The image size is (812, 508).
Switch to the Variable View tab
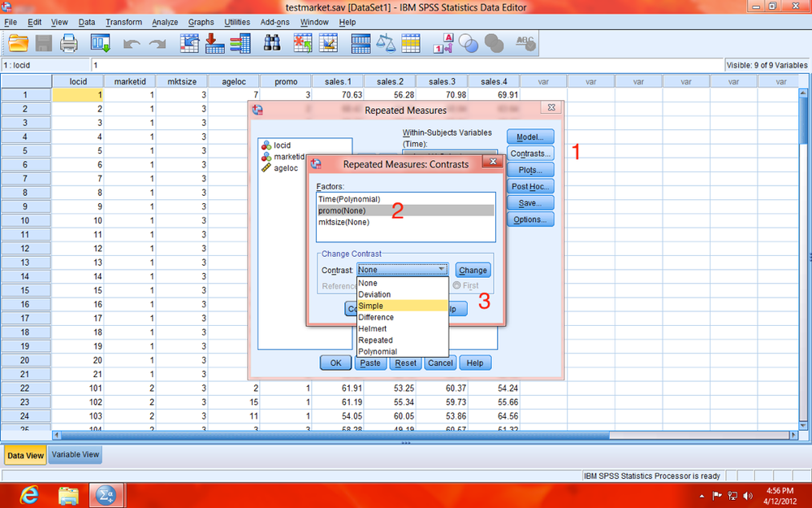click(x=75, y=454)
